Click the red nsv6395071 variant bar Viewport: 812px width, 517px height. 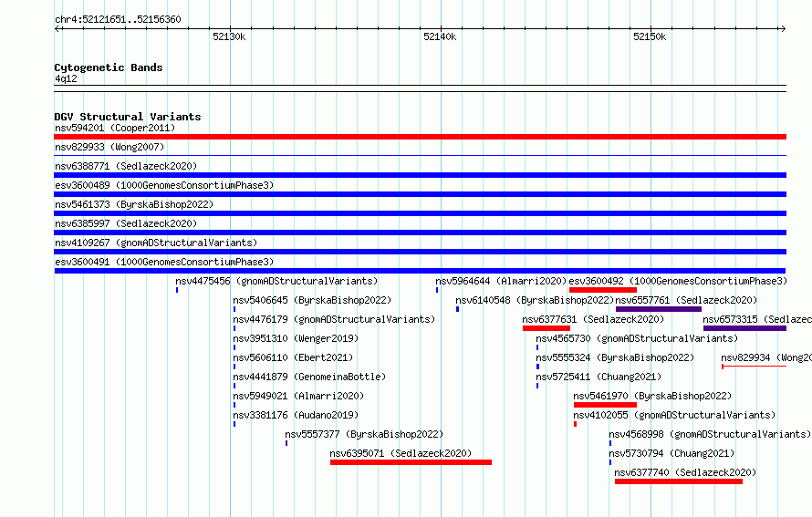click(x=411, y=462)
